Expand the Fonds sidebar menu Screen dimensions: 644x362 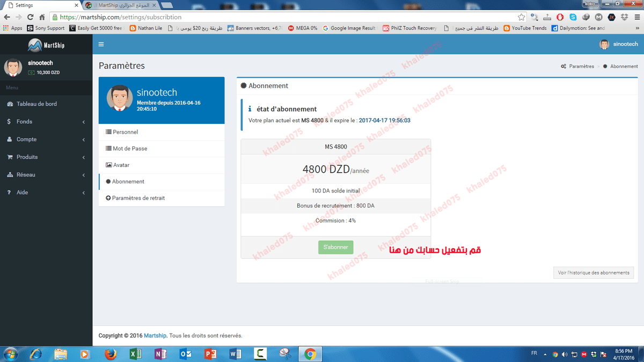[x=46, y=122]
